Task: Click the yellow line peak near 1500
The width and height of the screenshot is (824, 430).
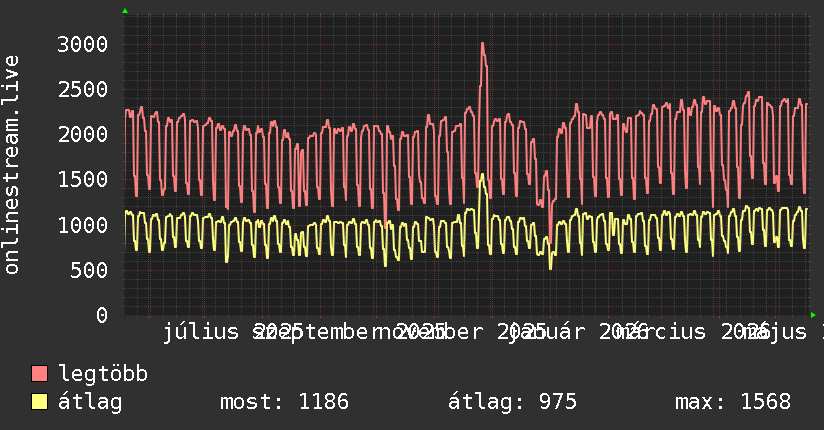Action: point(482,175)
